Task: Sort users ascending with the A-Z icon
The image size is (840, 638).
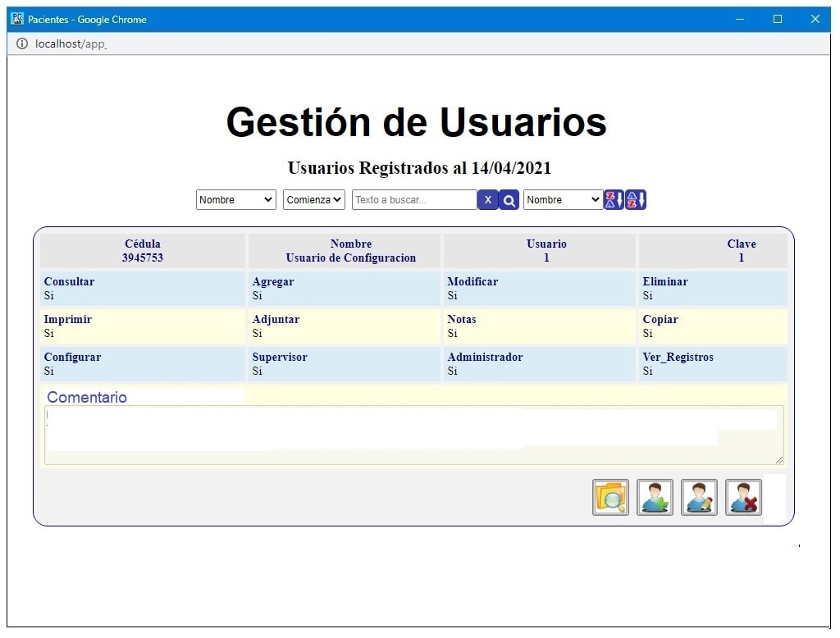Action: (x=636, y=200)
